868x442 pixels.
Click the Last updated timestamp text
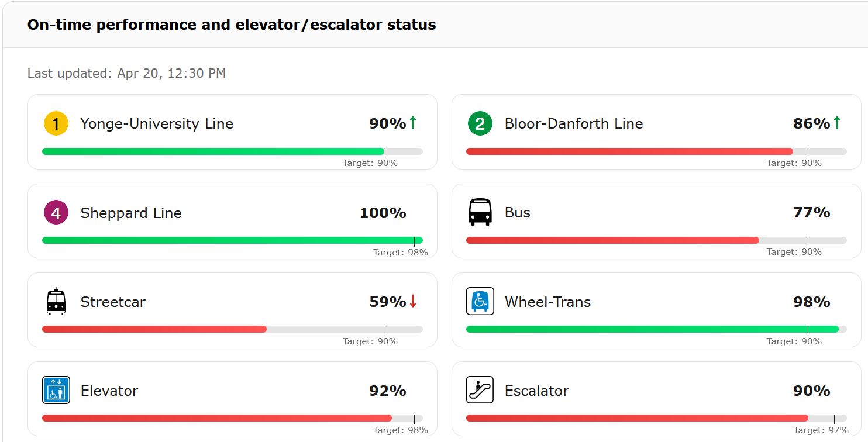[126, 73]
